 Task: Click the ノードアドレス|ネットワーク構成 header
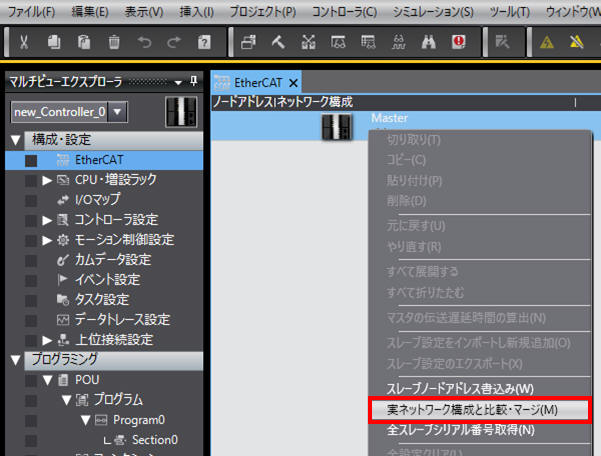pos(282,102)
